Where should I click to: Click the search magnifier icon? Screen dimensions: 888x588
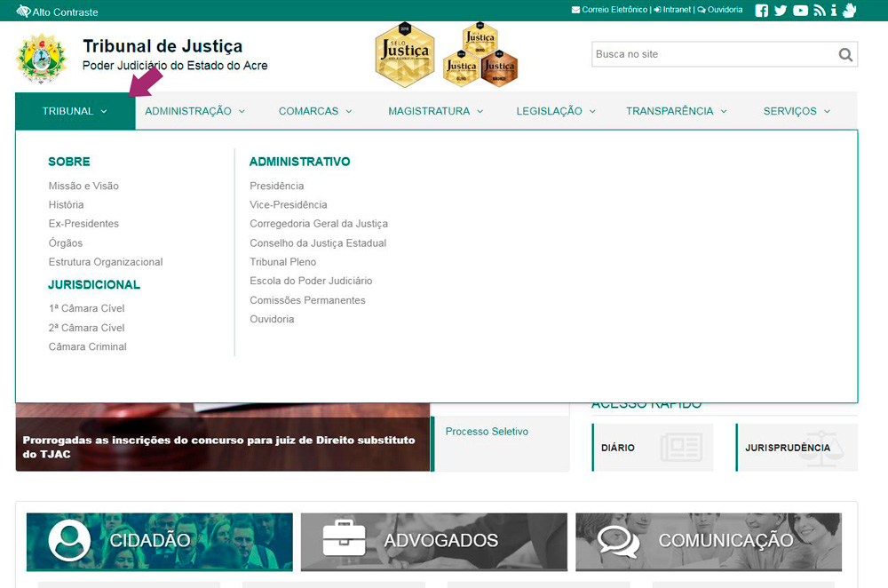(x=845, y=55)
